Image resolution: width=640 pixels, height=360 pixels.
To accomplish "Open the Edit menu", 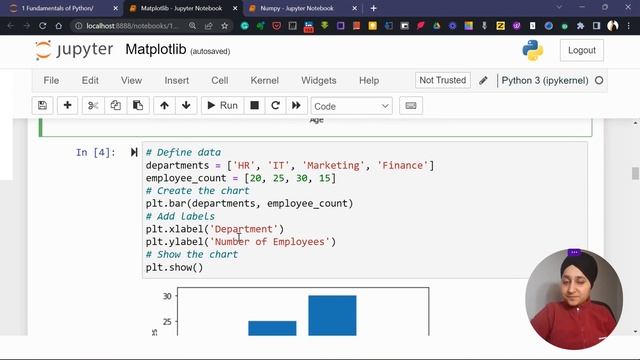I will coord(90,80).
